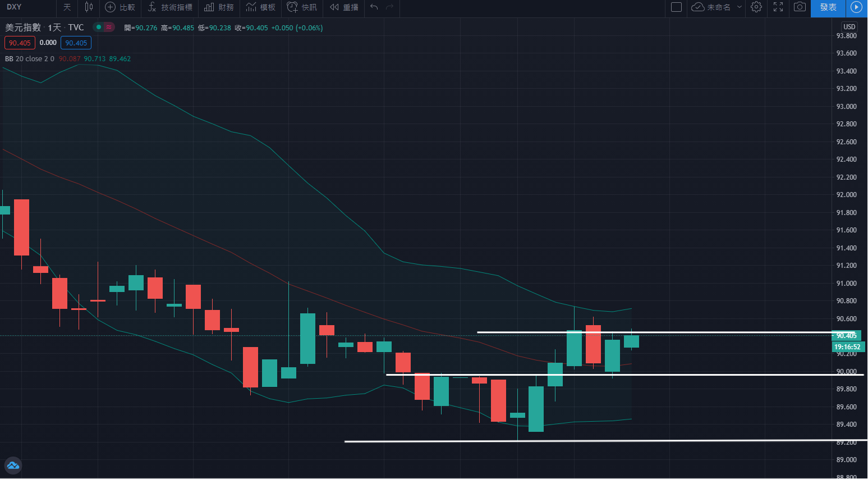Click the blue play stream button
This screenshot has height=479, width=868.
(856, 7)
